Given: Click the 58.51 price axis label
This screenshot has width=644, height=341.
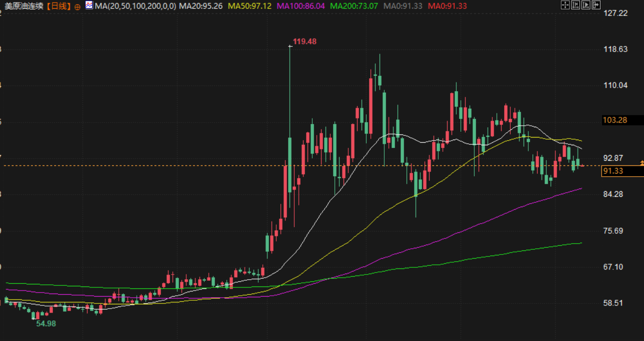Looking at the screenshot, I should [x=614, y=303].
